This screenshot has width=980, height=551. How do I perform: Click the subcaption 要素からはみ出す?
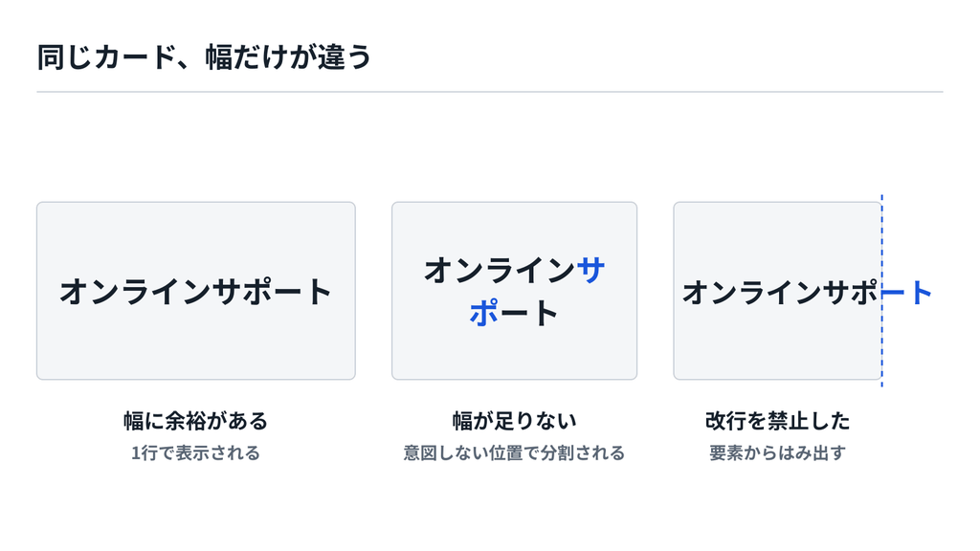click(x=777, y=452)
